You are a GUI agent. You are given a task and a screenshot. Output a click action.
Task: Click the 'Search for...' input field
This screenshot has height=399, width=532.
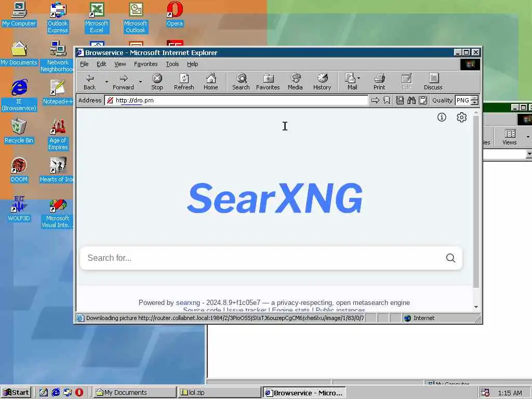pos(264,258)
